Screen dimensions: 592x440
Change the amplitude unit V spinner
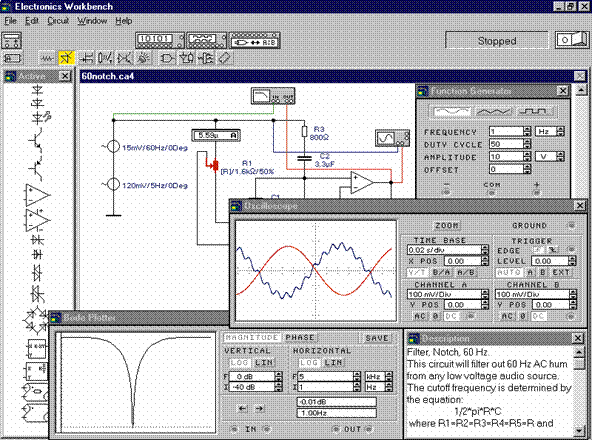coord(561,156)
